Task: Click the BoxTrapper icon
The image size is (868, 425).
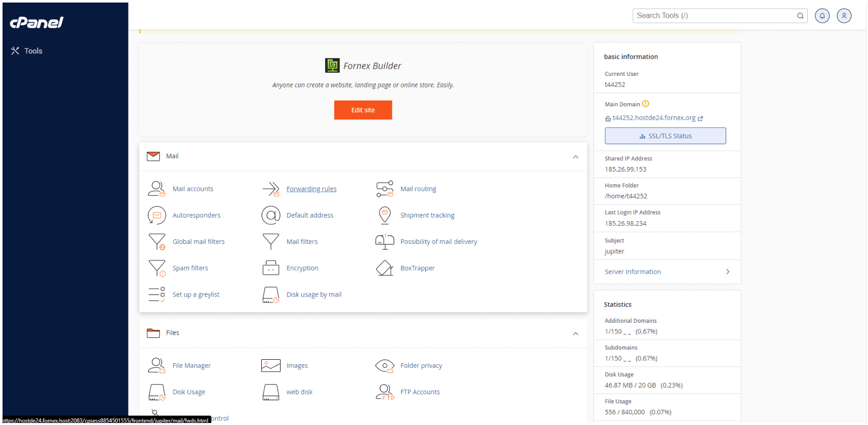Action: pyautogui.click(x=385, y=268)
